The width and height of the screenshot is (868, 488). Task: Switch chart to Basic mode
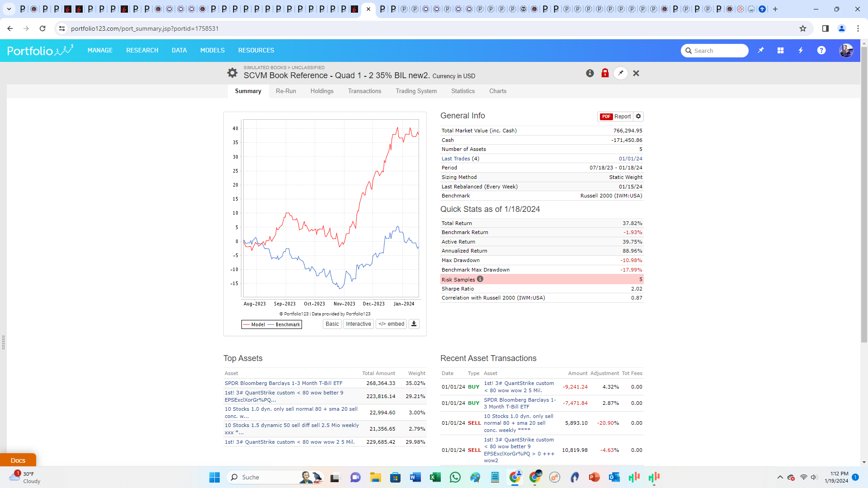pos(332,324)
